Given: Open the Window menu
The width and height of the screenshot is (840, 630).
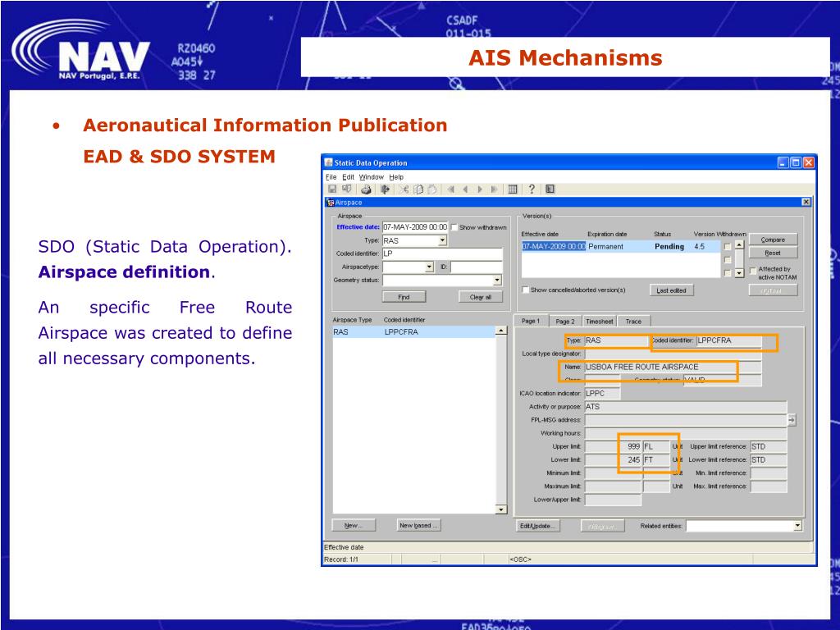Looking at the screenshot, I should [372, 177].
